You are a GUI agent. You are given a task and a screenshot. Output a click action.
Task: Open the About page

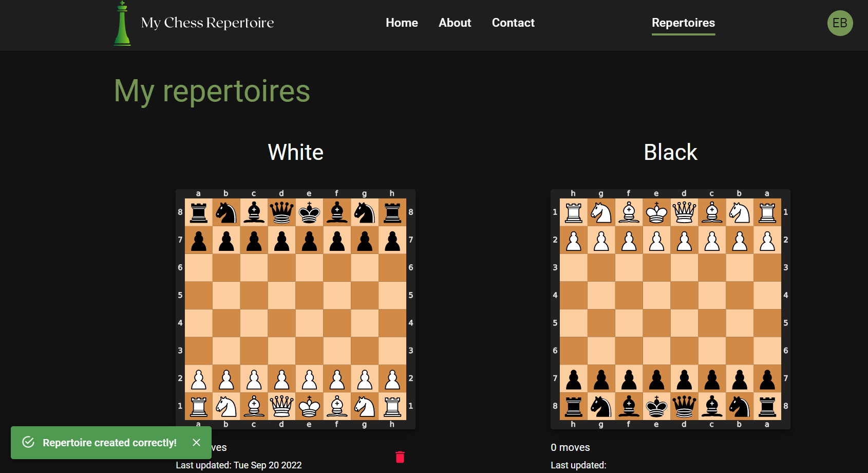coord(455,23)
